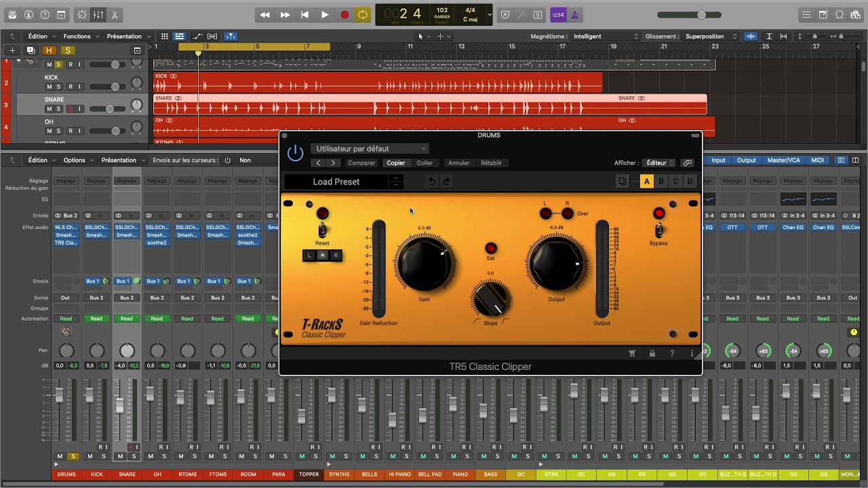Open the Glissement Superposition dropdown

pos(711,37)
